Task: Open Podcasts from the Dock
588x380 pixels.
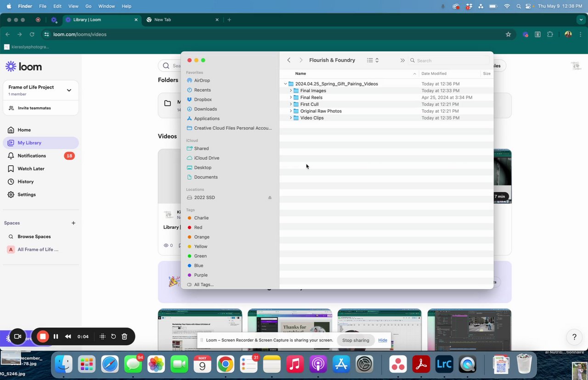Action: click(318, 364)
